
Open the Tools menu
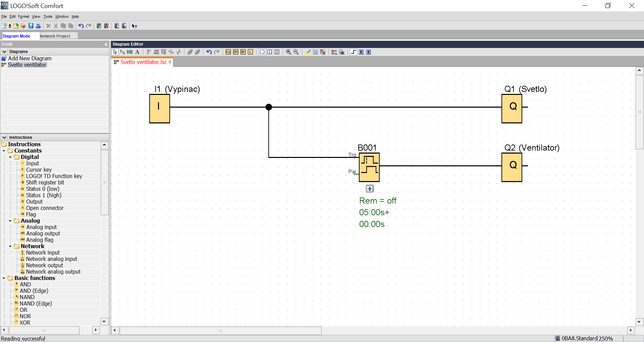[x=48, y=16]
